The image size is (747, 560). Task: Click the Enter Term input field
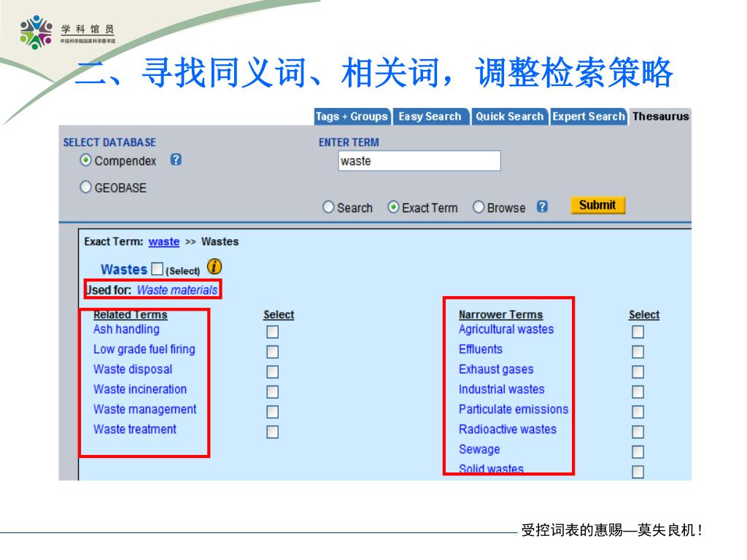[x=419, y=161]
